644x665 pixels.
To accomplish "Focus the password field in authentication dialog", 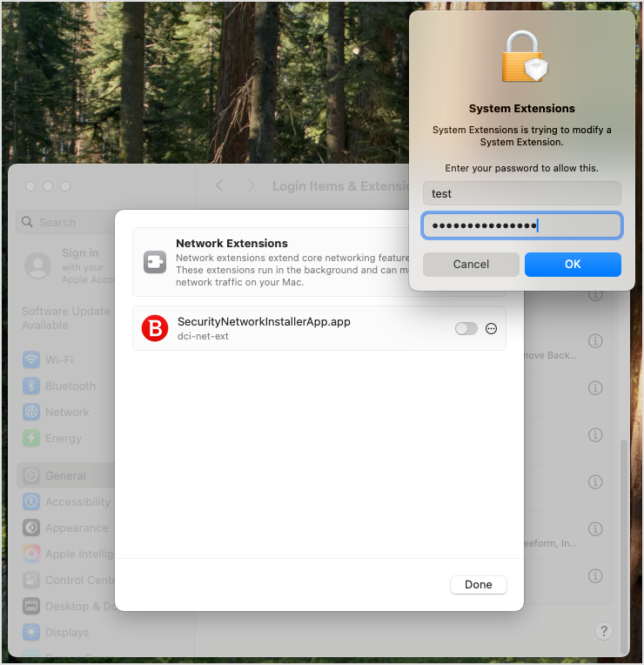I will click(x=522, y=225).
